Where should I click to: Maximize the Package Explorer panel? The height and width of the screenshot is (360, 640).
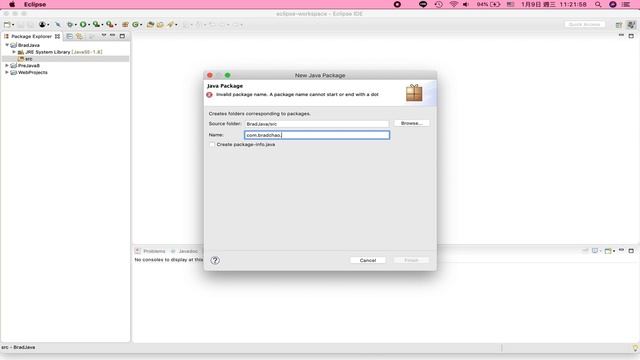coord(122,36)
